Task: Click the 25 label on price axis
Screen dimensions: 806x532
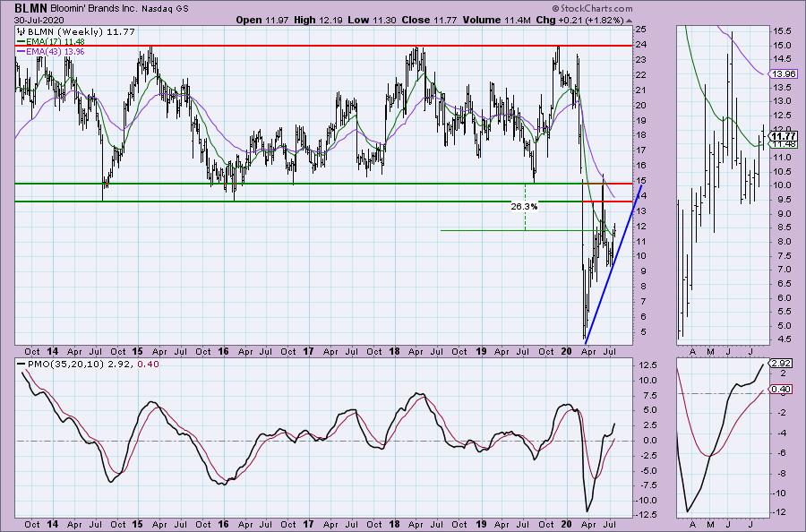Action: pyautogui.click(x=641, y=30)
